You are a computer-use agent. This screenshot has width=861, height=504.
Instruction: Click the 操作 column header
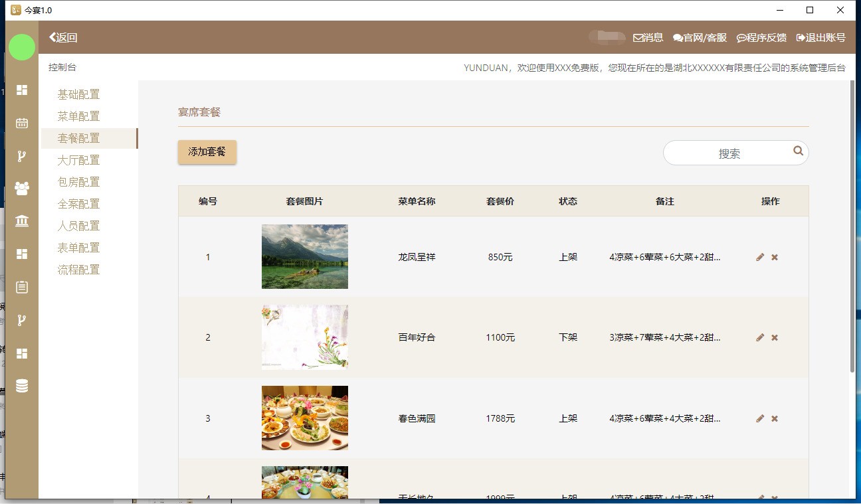pos(771,201)
